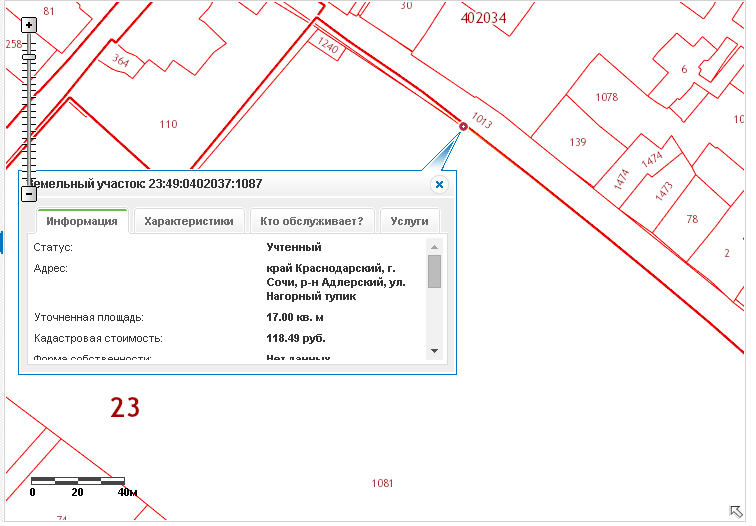Select the Информация tab

click(83, 221)
